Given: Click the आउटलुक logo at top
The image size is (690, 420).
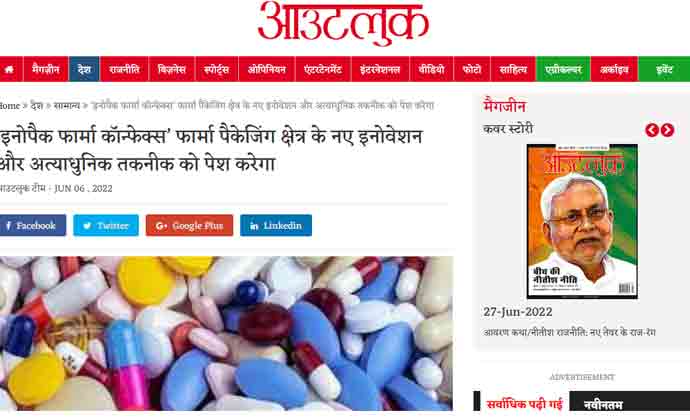Looking at the screenshot, I should pos(343,24).
